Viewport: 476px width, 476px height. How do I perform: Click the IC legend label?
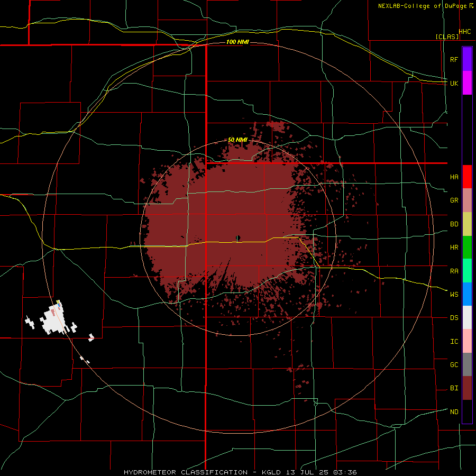pos(454,341)
